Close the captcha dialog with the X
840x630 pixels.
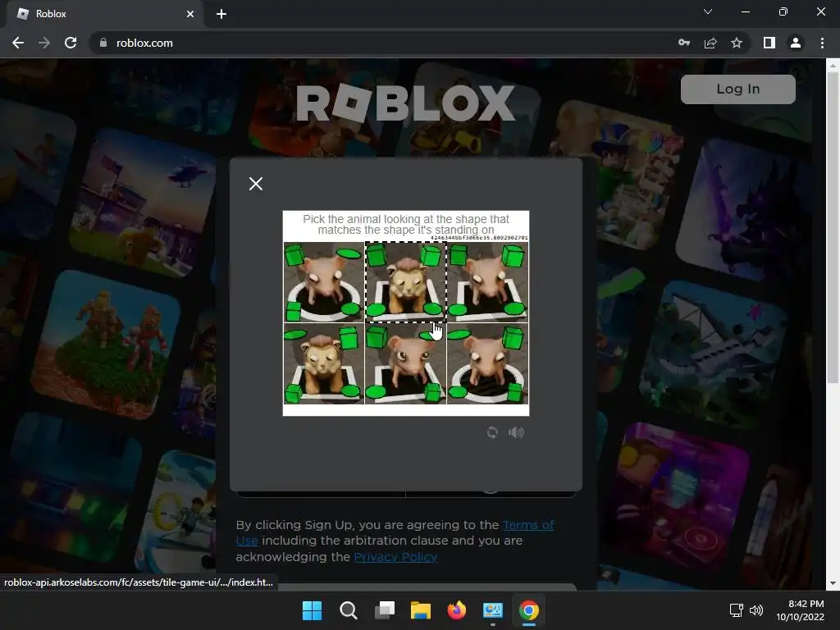click(x=256, y=184)
